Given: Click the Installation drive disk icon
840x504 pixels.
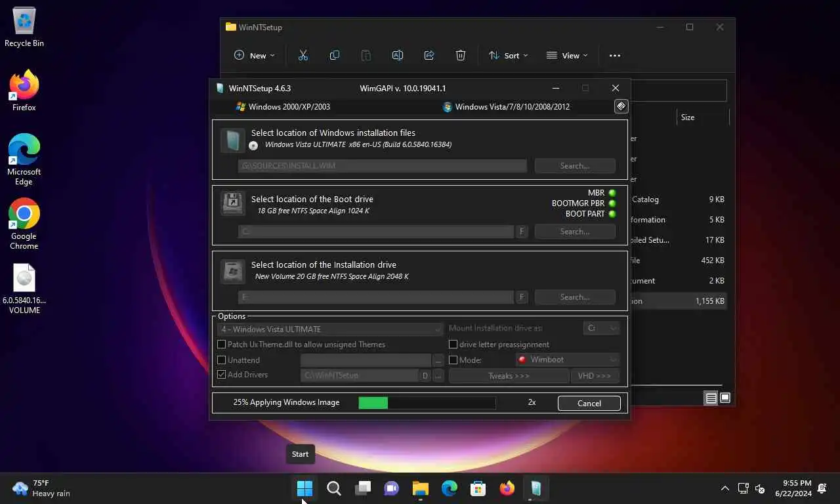Looking at the screenshot, I should [x=233, y=271].
